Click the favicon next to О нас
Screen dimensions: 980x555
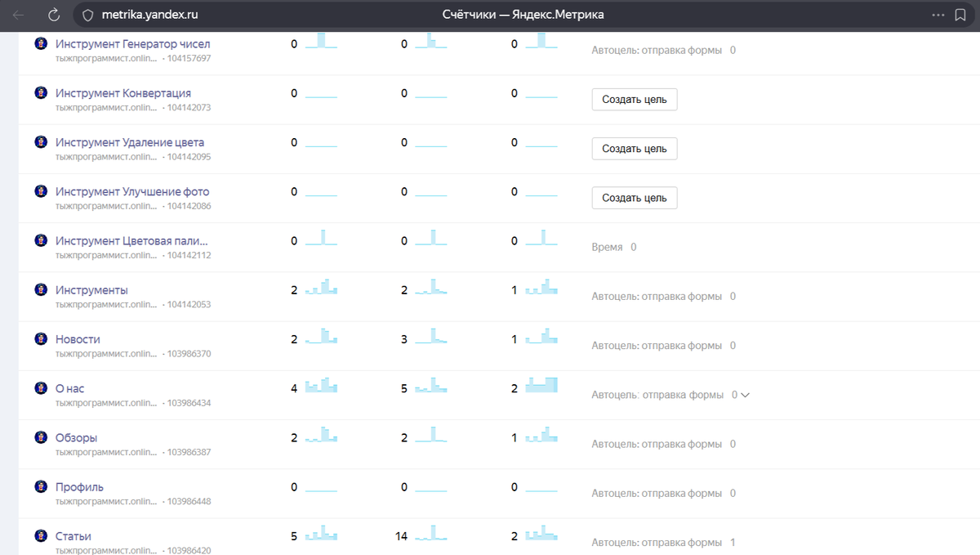[x=41, y=387]
